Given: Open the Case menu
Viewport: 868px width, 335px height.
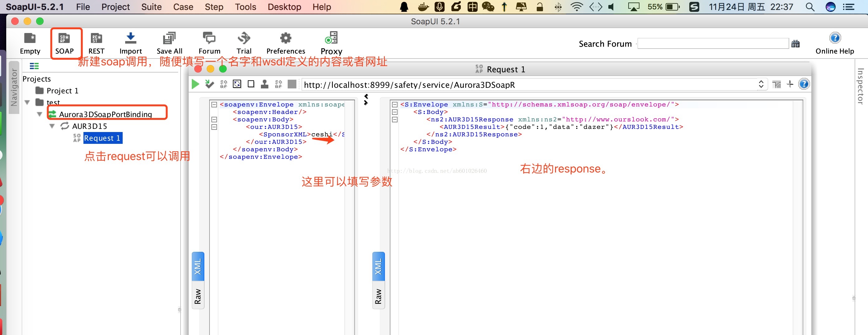Looking at the screenshot, I should tap(183, 7).
